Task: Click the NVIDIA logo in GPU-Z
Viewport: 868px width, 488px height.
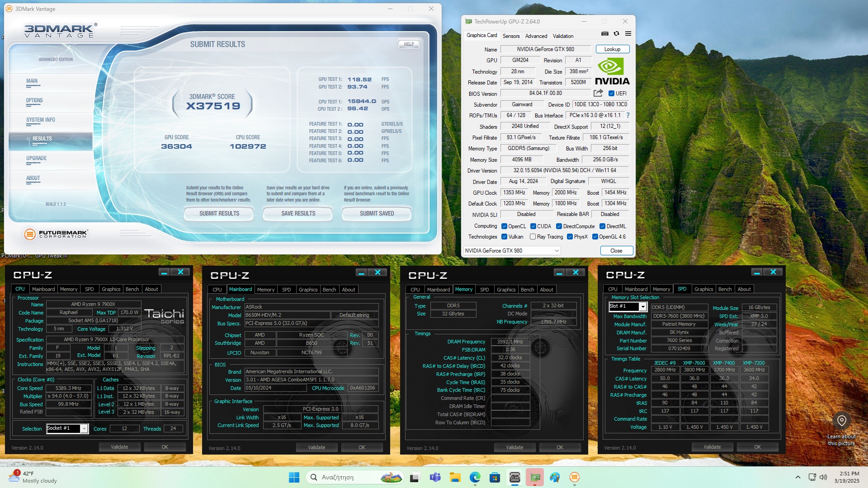Action: 612,71
